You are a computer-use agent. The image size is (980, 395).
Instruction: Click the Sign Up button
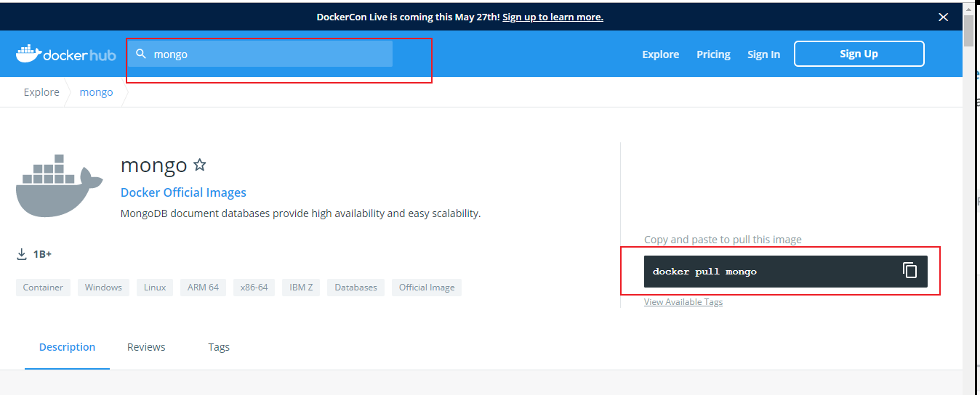click(x=859, y=54)
